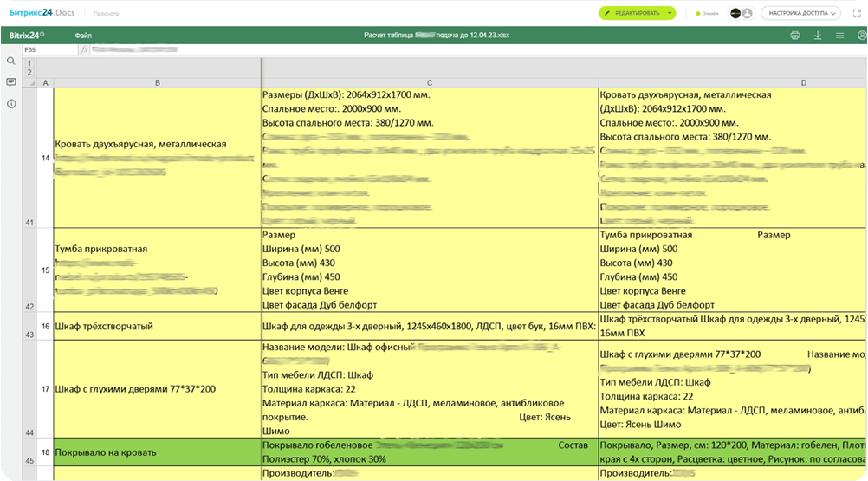Expand the РЕДАКТИРОВАТЬ dropdown arrow
The image size is (868, 481).
(x=670, y=13)
